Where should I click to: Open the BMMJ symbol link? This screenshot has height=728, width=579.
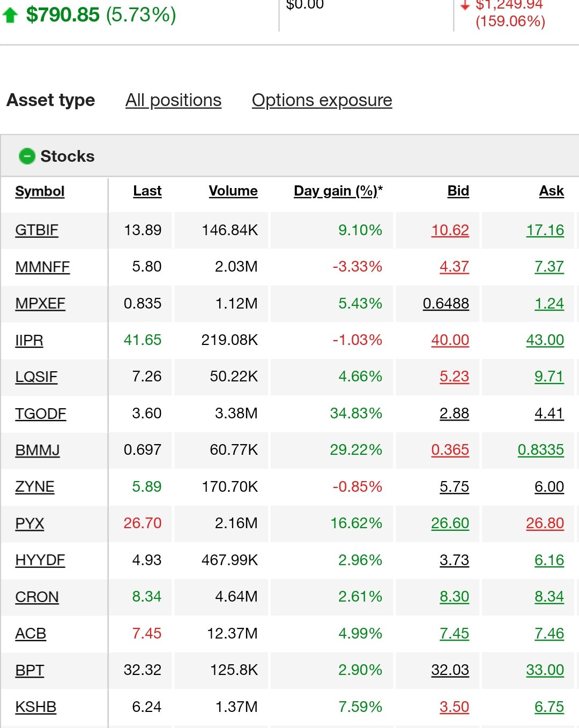[x=38, y=450]
